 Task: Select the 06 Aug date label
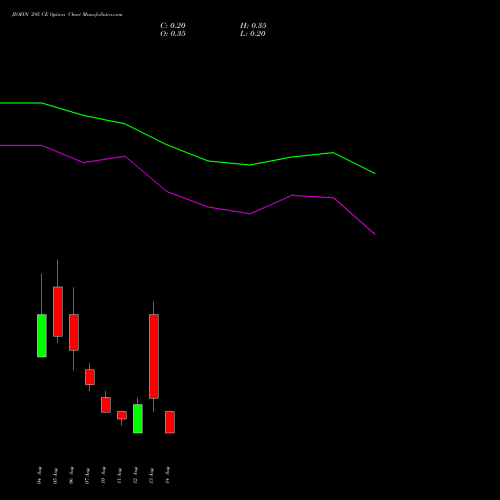(72, 475)
